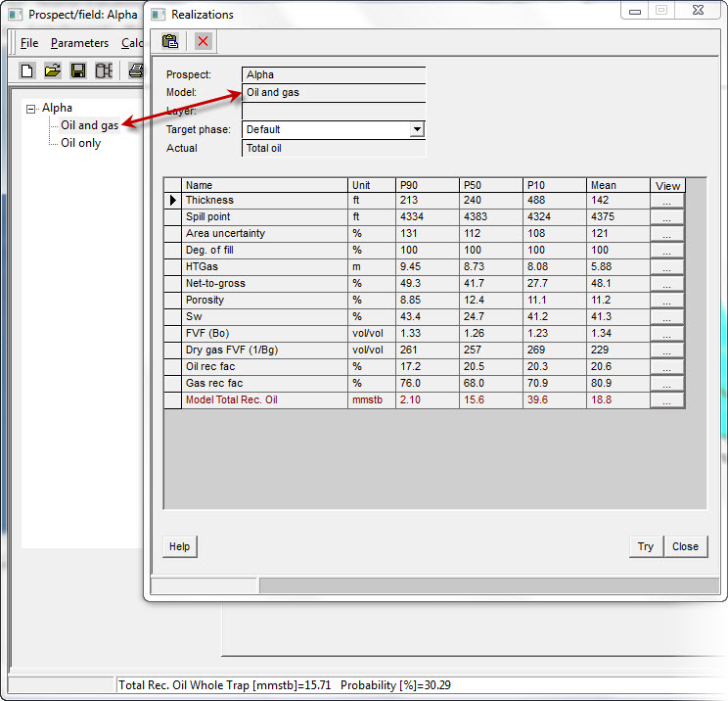Select Oil and gas in the tree

pos(89,125)
